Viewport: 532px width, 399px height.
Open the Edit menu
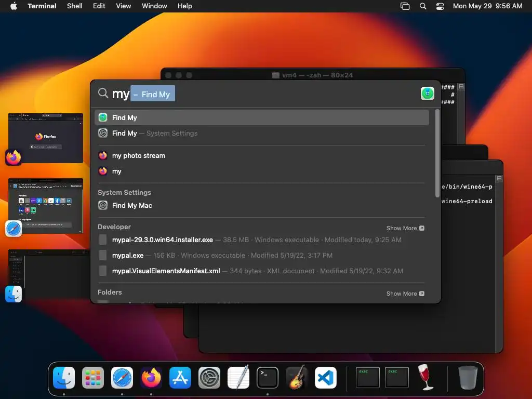(x=99, y=6)
